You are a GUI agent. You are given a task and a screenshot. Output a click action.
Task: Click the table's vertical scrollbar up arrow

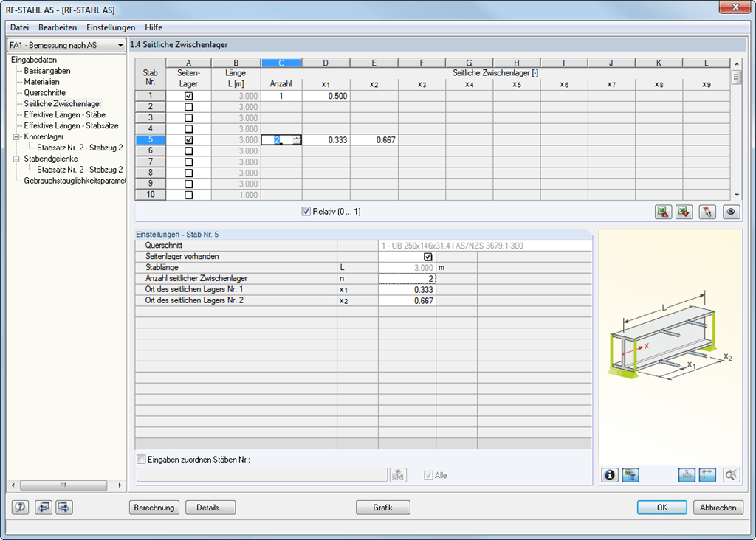click(x=736, y=63)
